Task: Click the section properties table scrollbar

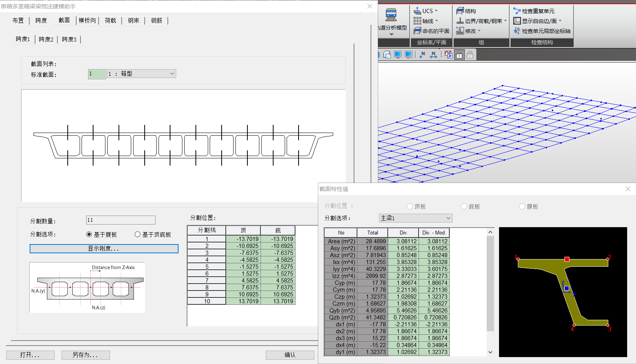Action: point(490,284)
